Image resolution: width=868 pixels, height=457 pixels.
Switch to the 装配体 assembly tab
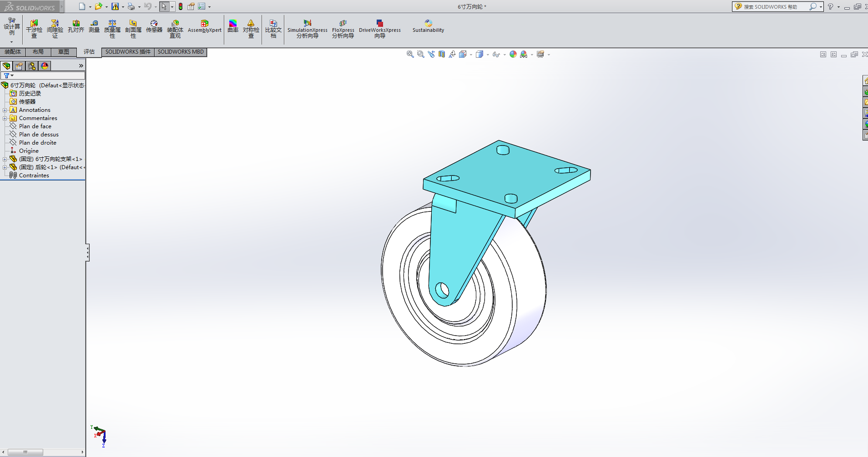tap(13, 52)
